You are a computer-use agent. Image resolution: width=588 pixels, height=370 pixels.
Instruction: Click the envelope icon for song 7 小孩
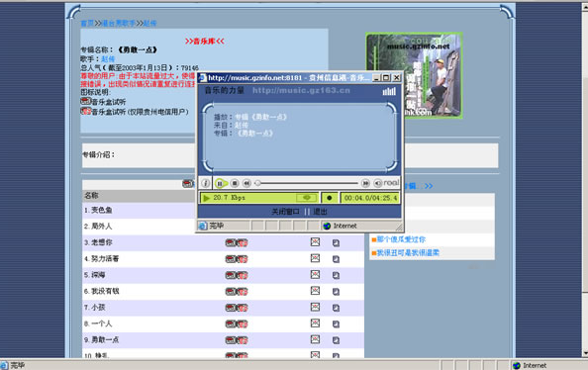tap(315, 307)
